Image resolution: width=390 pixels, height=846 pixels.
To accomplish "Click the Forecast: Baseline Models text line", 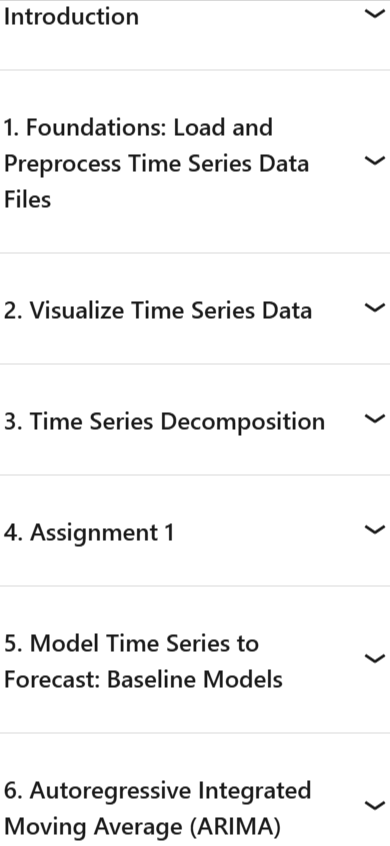I will [143, 679].
